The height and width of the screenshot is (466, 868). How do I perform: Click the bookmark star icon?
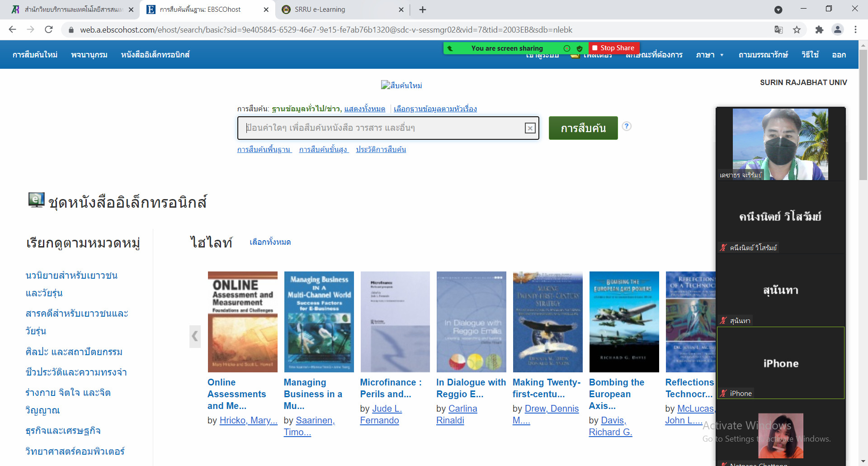pyautogui.click(x=797, y=30)
